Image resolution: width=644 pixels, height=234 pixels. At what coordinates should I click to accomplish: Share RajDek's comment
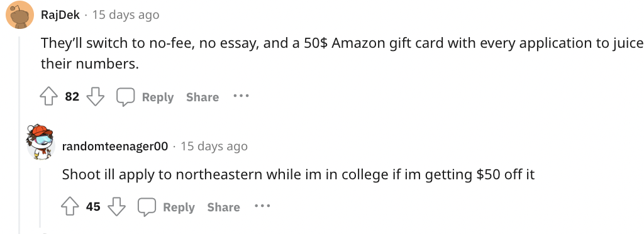[x=203, y=97]
